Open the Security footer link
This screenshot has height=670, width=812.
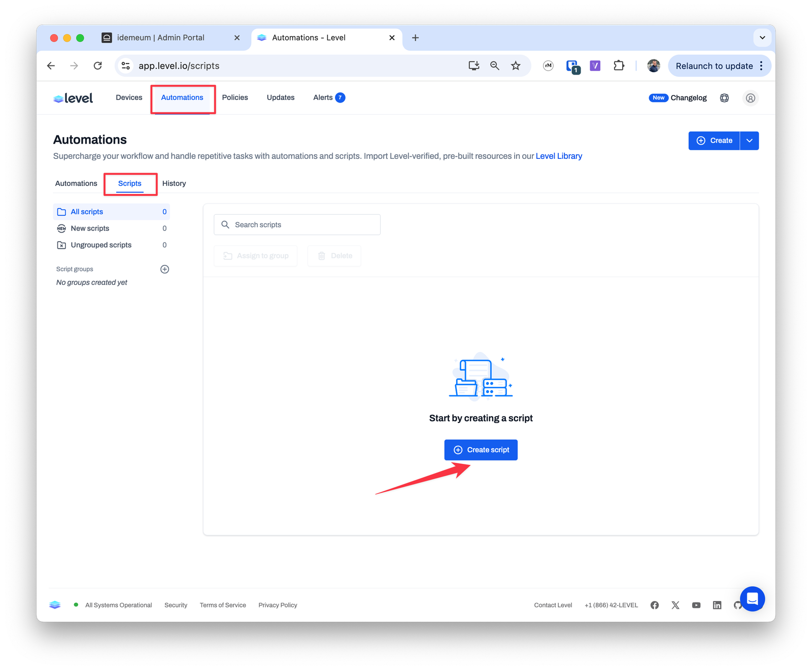pyautogui.click(x=176, y=605)
